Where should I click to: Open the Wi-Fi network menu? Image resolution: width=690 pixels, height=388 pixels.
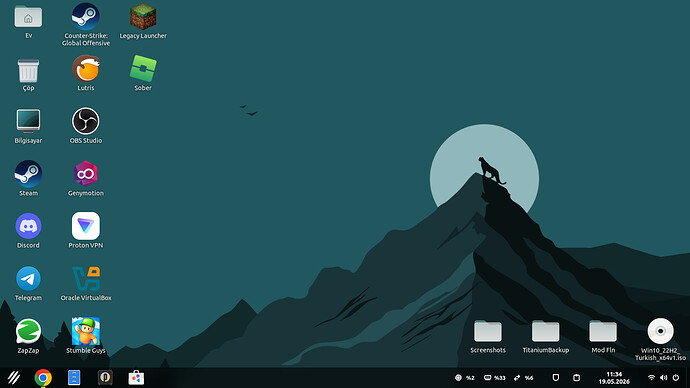point(652,377)
